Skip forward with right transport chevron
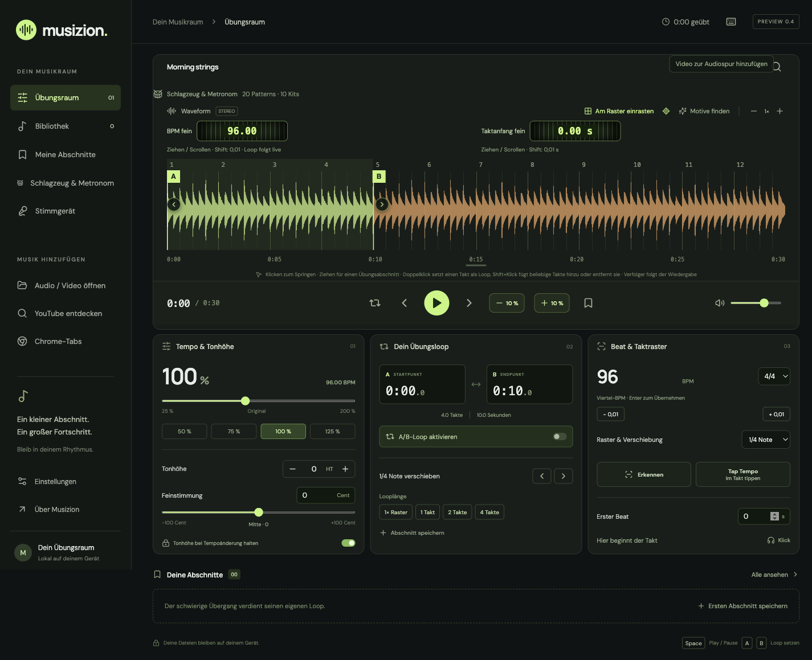Viewport: 812px width, 660px height. click(469, 303)
